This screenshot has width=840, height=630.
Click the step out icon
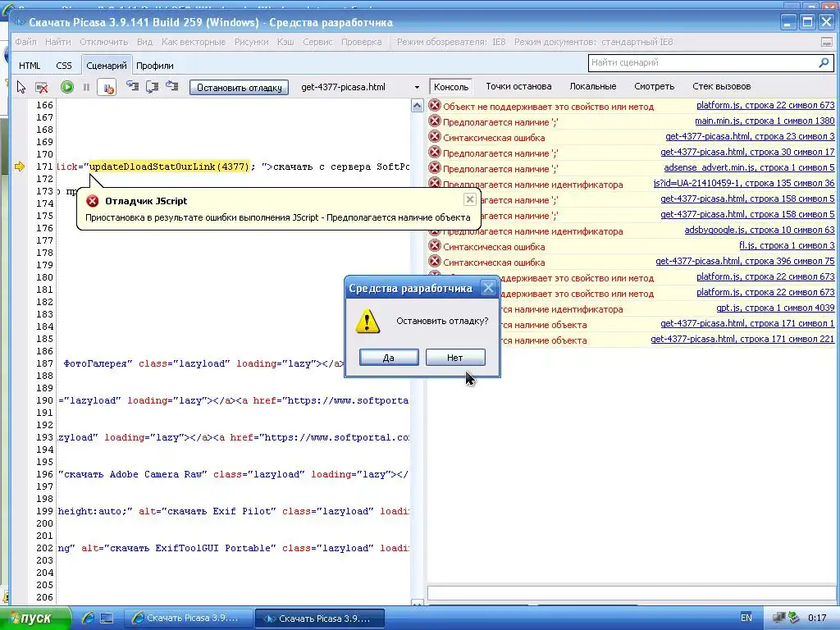(172, 86)
